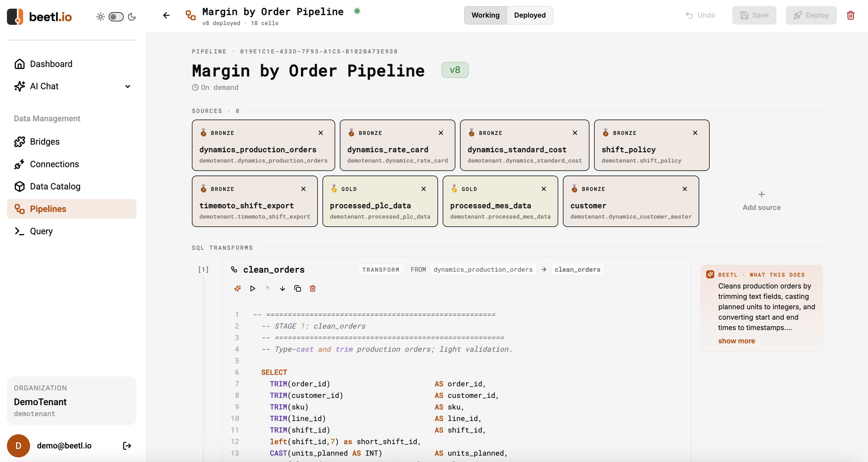Click the dynamics_production_orders FROM chip
This screenshot has width=868, height=462.
coord(483,270)
